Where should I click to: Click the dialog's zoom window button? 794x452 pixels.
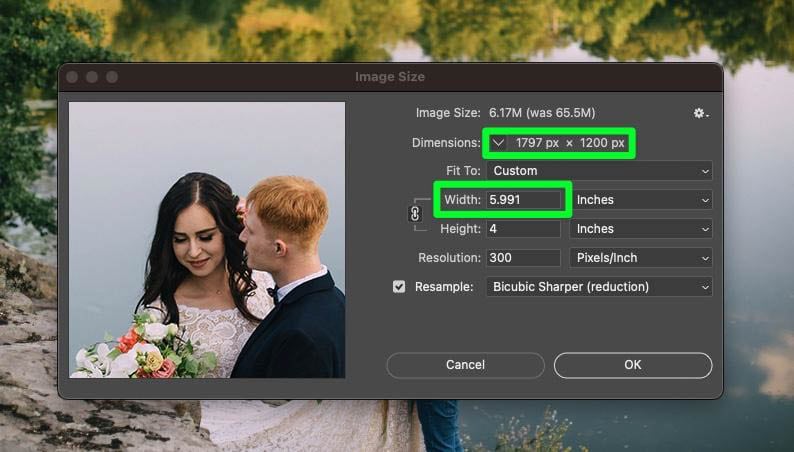[x=112, y=77]
